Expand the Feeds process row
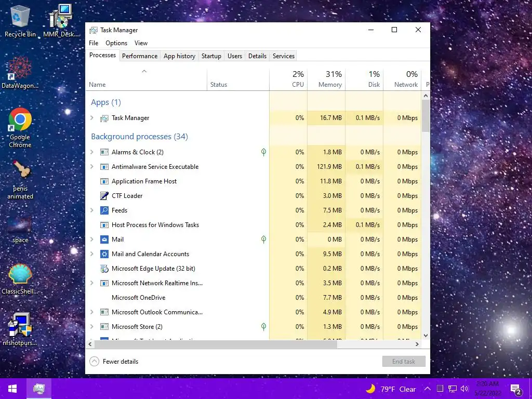Screen dimensions: 532x399 coord(91,210)
